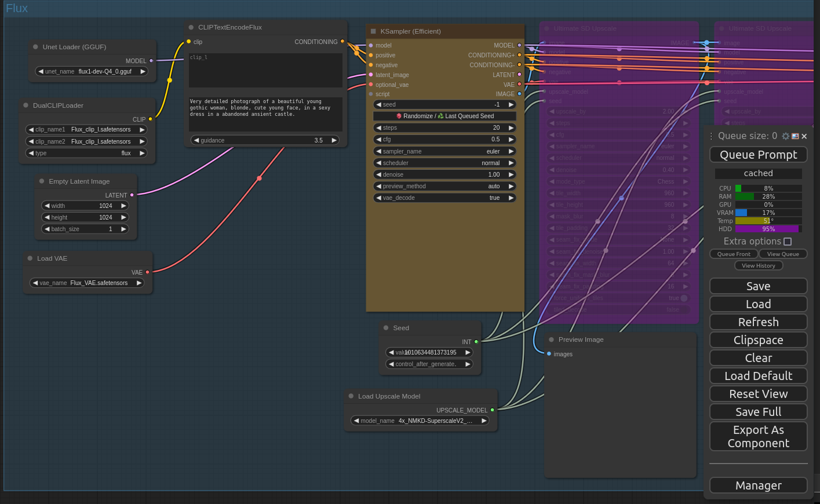
Task: Collapse the DualCLIPLoader node via its title dot
Action: (x=26, y=105)
